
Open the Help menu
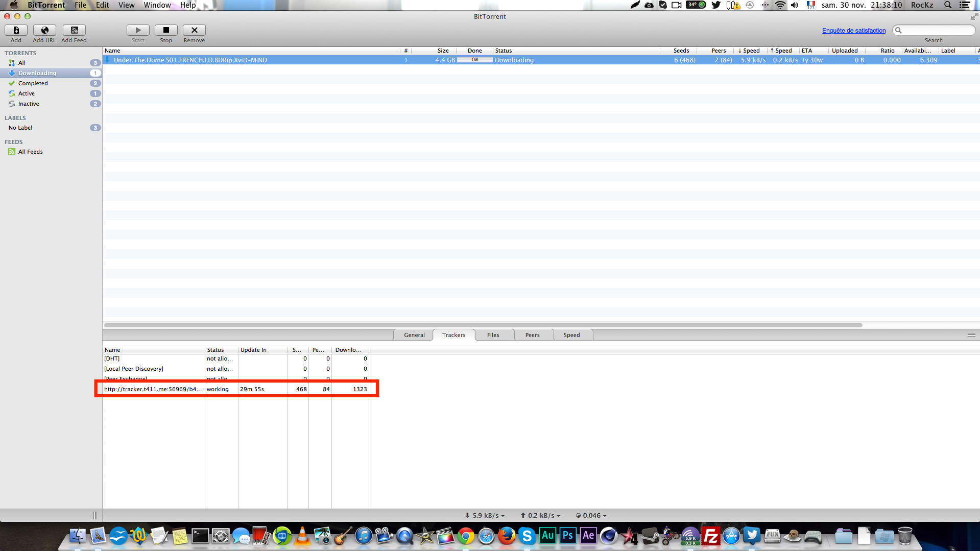188,5
